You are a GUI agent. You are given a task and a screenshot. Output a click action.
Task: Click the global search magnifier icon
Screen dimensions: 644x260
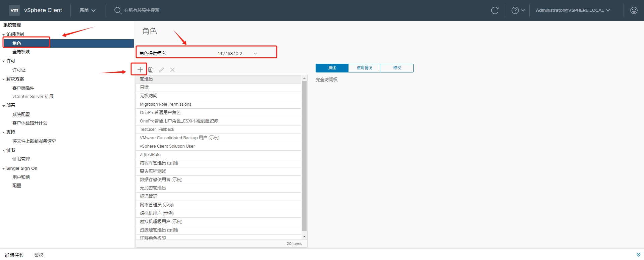click(x=117, y=10)
